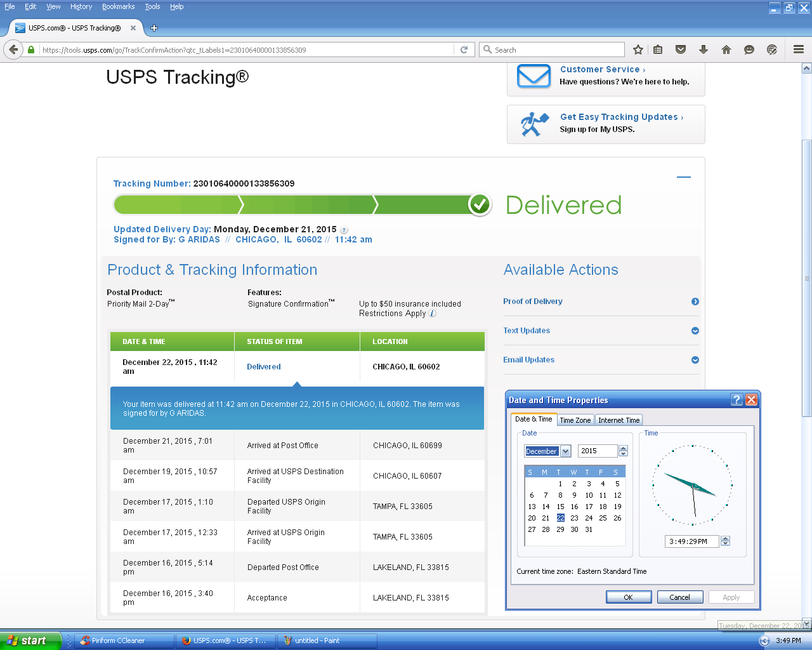Screen dimensions: 812x650
Task: Open the Firefox hamburger menu
Action: pyautogui.click(x=799, y=50)
